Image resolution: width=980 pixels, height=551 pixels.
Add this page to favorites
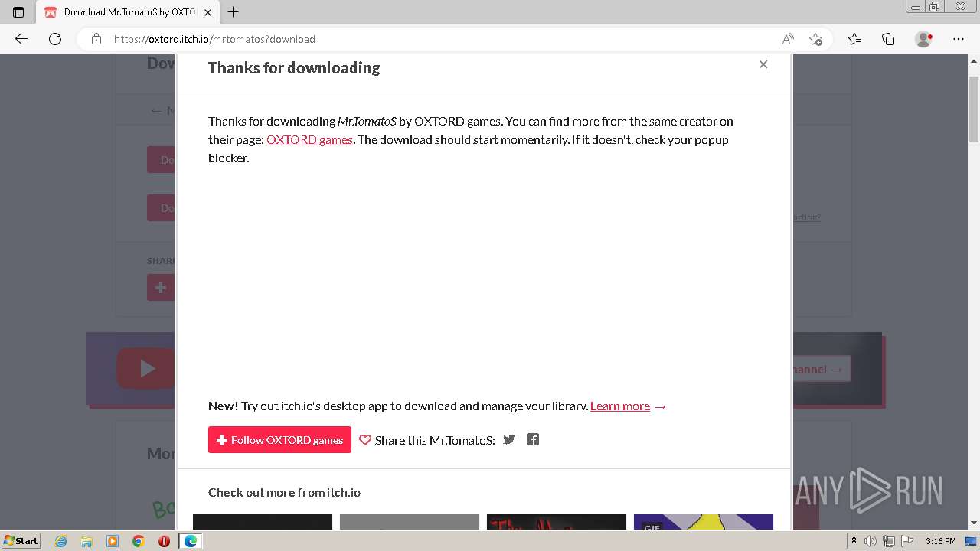click(x=815, y=39)
